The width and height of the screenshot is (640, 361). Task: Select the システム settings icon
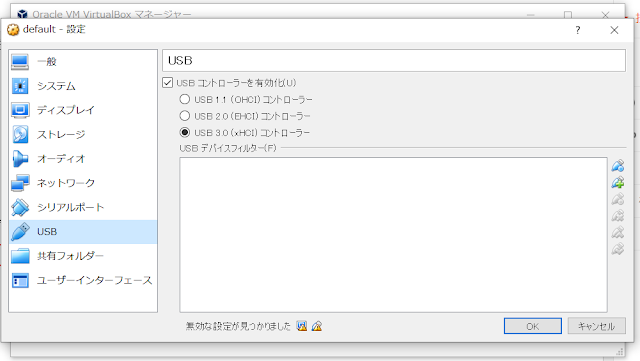20,86
